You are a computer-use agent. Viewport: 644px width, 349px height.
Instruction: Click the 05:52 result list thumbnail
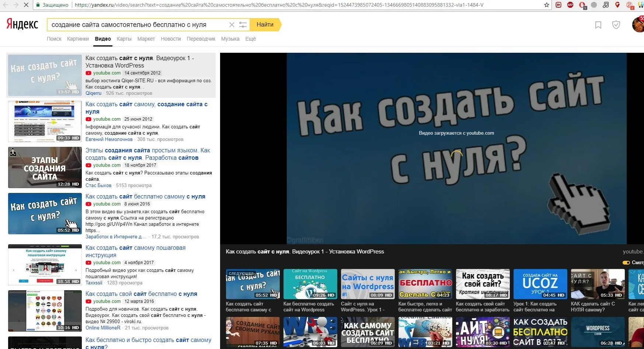(x=45, y=214)
